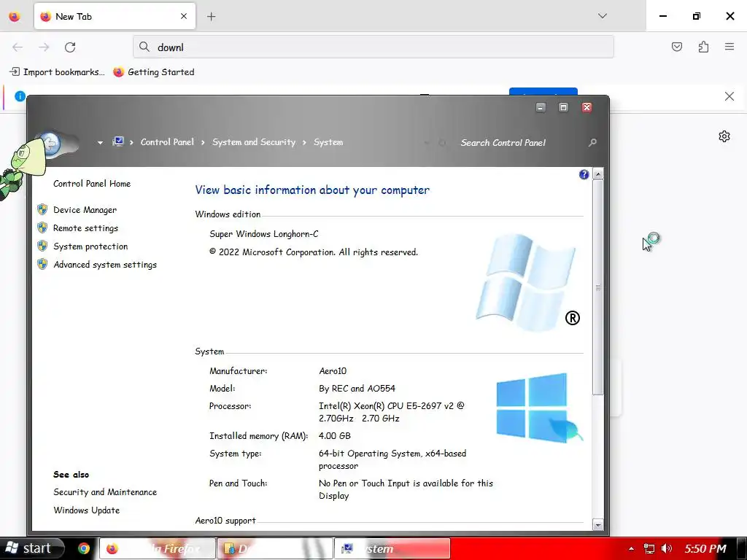Click the Control Panel back button
The height and width of the screenshot is (560, 747).
[50, 143]
